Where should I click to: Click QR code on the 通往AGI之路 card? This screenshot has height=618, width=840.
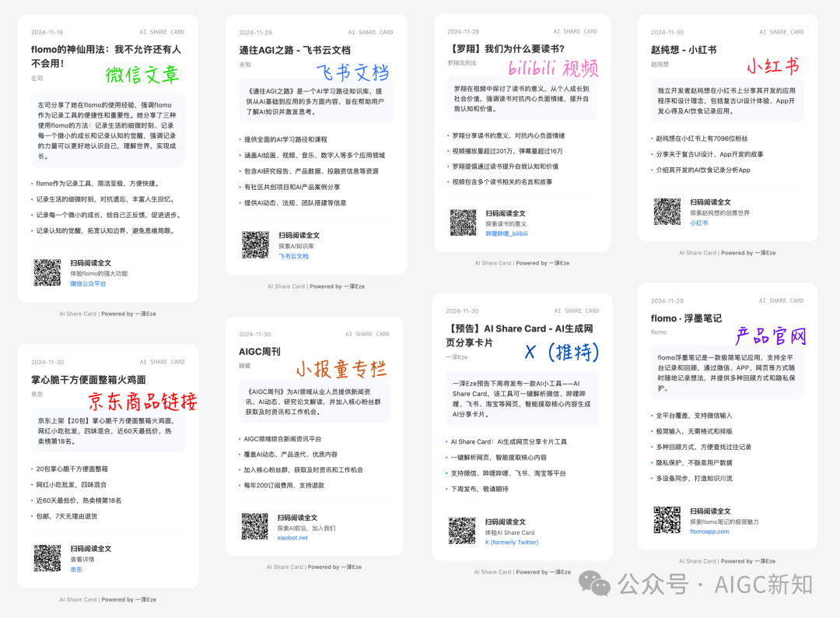(255, 245)
